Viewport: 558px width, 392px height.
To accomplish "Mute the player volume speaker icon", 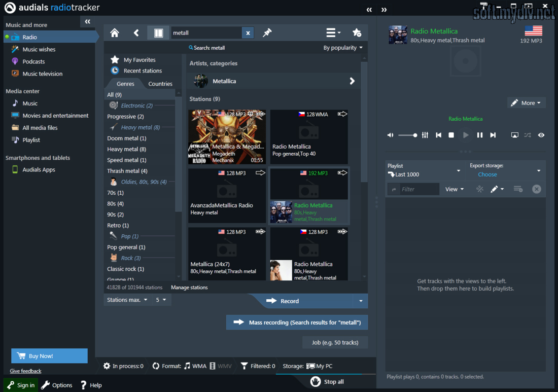I will (391, 135).
